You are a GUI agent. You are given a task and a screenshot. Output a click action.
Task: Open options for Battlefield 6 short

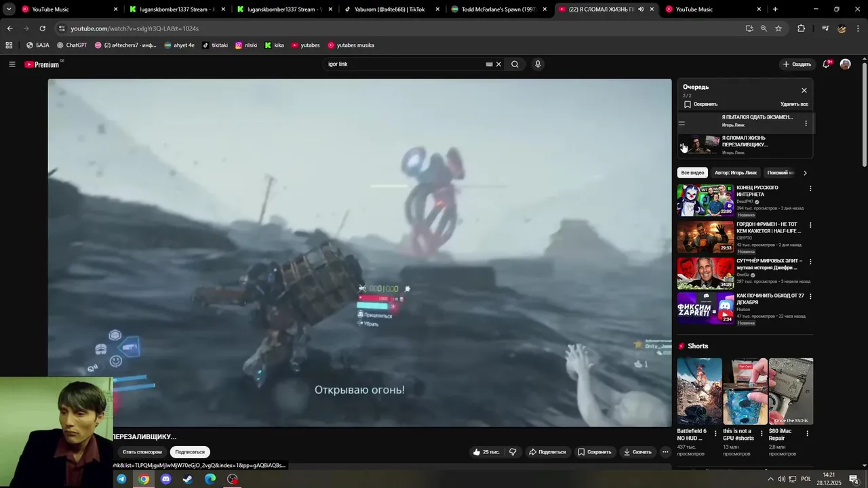715,434
